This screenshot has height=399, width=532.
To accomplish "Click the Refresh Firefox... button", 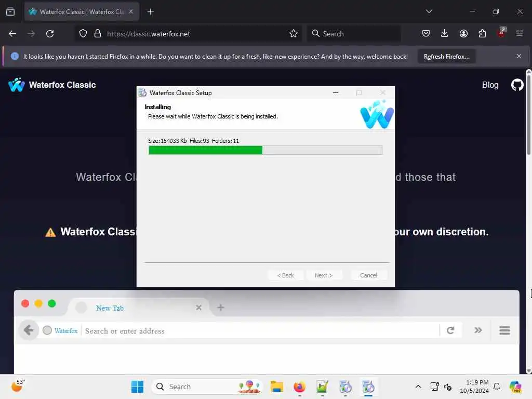I will (x=446, y=57).
